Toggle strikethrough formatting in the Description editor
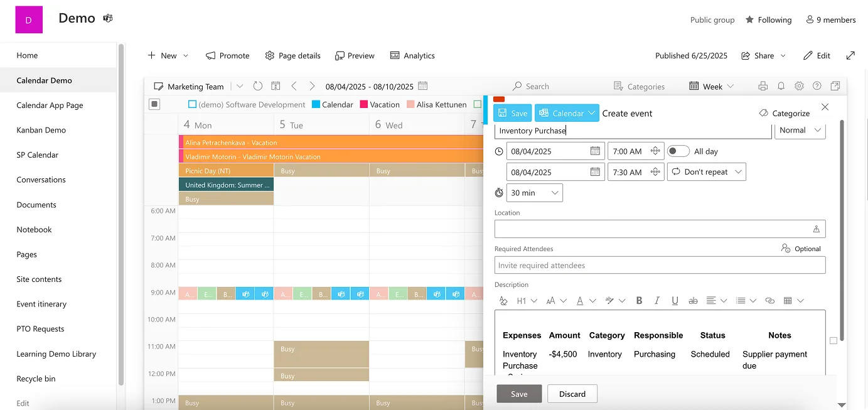This screenshot has height=410, width=868. click(x=693, y=301)
